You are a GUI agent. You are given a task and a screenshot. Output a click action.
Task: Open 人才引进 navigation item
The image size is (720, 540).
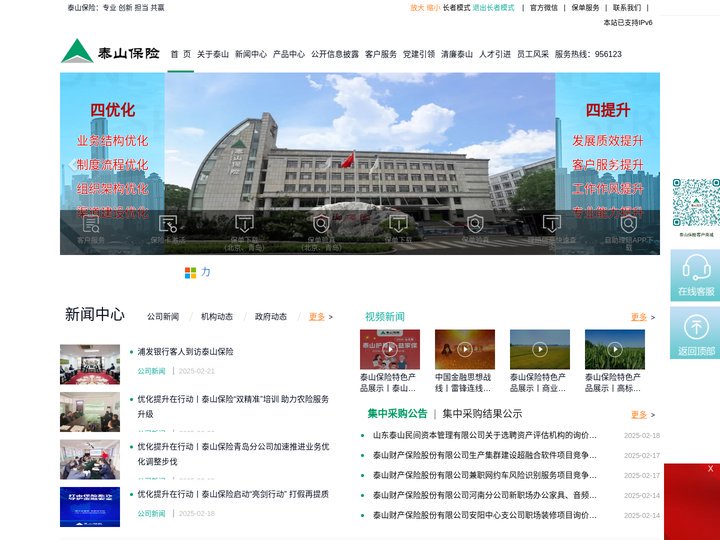[495, 54]
